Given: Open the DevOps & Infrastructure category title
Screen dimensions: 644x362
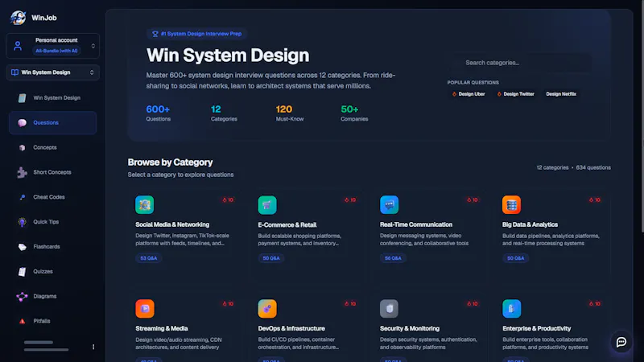Looking at the screenshot, I should (291, 328).
